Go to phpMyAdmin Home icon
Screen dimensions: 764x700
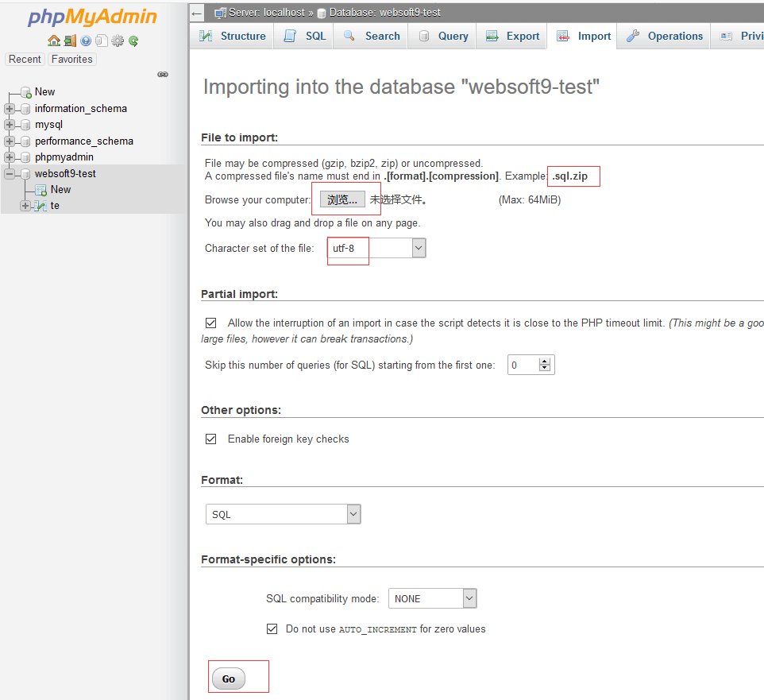pyautogui.click(x=54, y=41)
